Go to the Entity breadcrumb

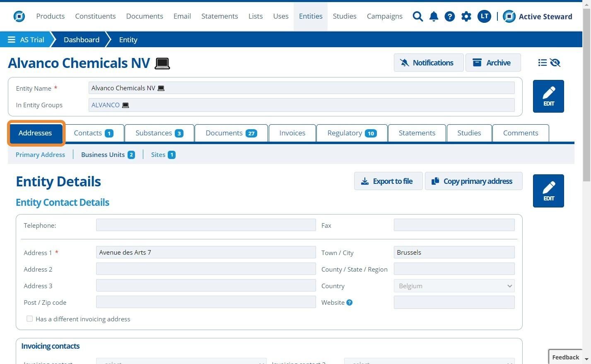(128, 40)
